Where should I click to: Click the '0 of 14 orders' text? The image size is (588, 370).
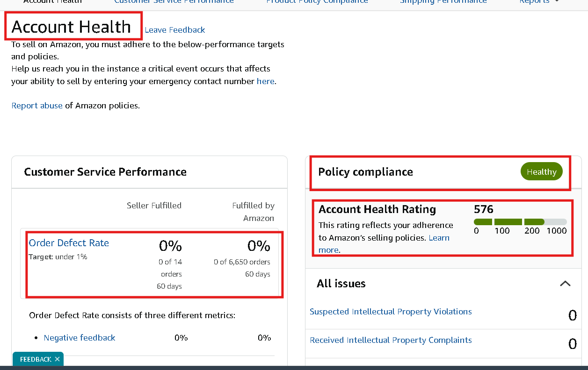click(170, 268)
